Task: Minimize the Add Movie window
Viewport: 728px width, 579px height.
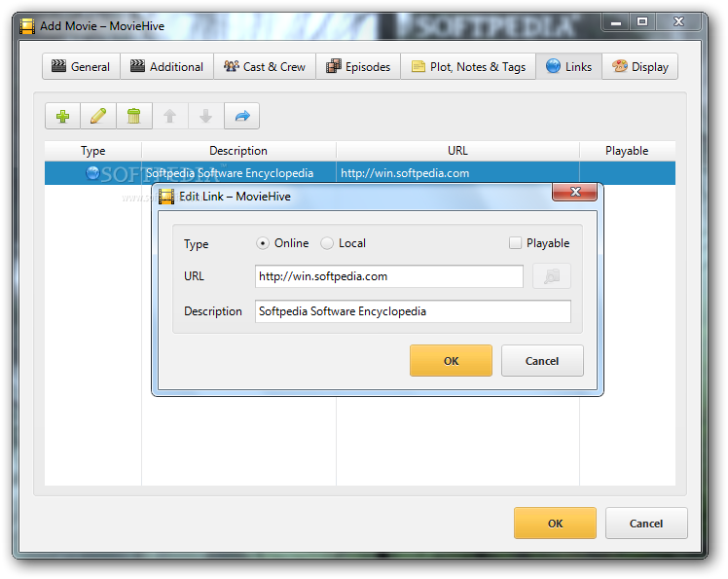Action: [x=616, y=22]
